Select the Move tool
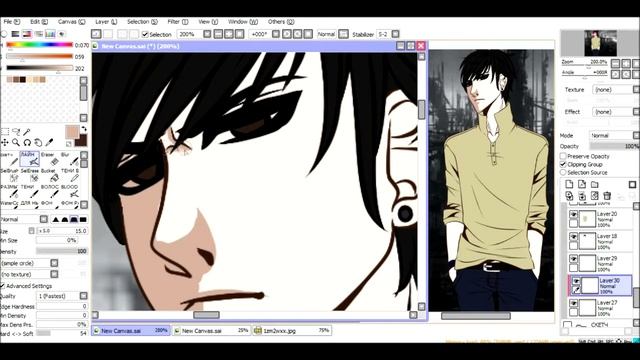Viewport: 640px width, 360px height. pyautogui.click(x=5, y=142)
